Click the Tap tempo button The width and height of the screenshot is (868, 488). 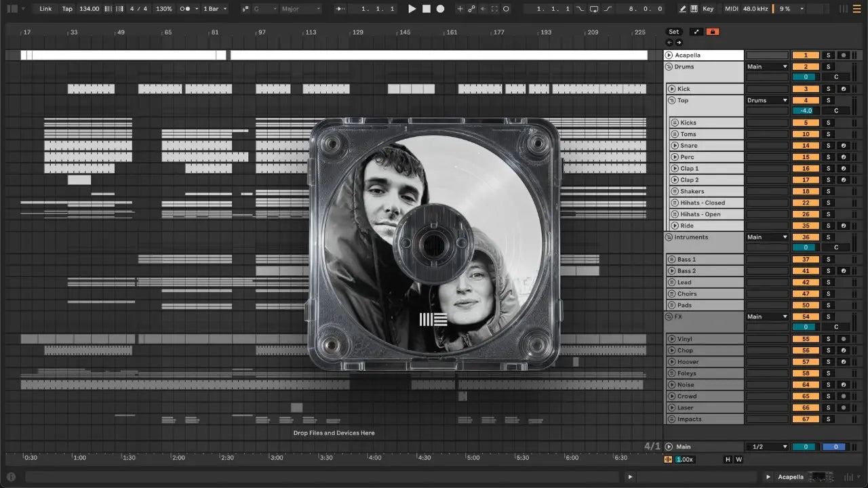(67, 9)
